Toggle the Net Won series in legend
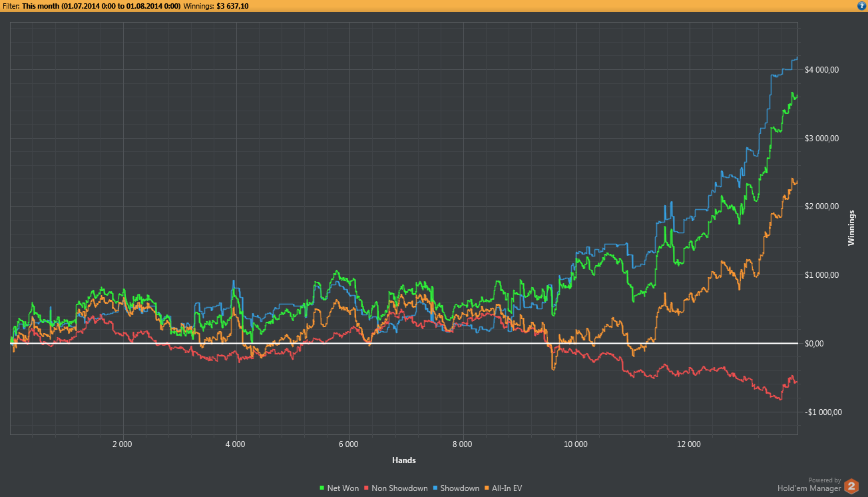Image resolution: width=868 pixels, height=497 pixels. pos(339,488)
